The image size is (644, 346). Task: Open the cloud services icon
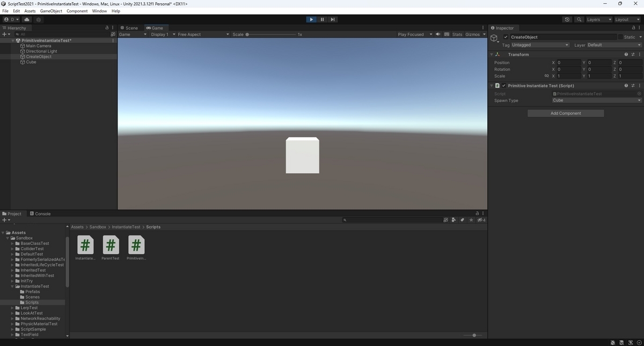[x=27, y=19]
